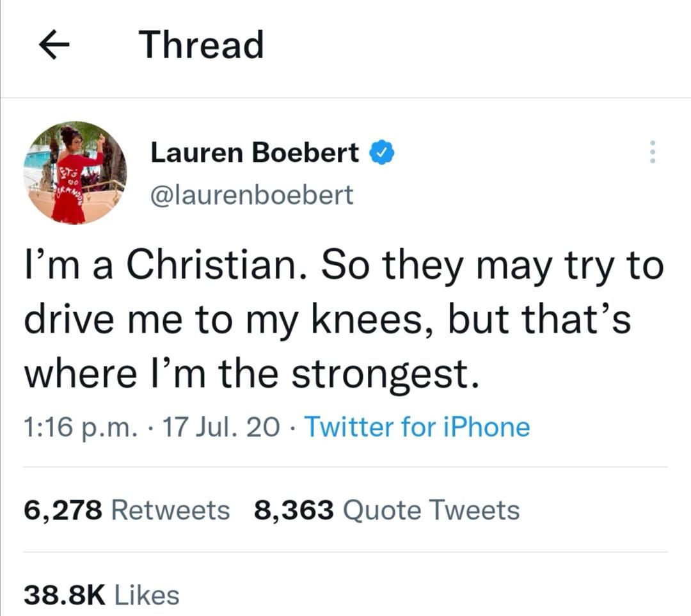Viewport: 691px width, 616px height.
Task: View the Quote Tweets list
Action: coord(431,510)
